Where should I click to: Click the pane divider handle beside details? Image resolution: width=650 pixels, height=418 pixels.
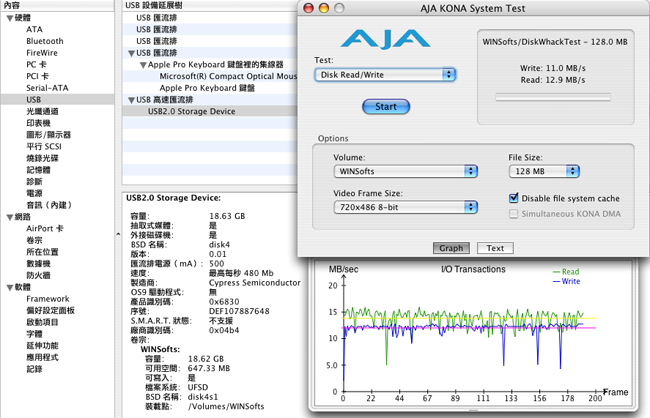pyautogui.click(x=118, y=234)
